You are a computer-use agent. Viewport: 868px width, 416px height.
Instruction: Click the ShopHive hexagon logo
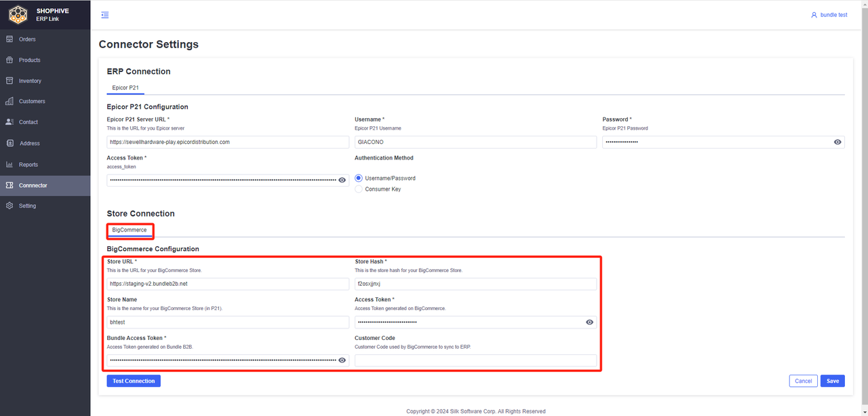18,14
